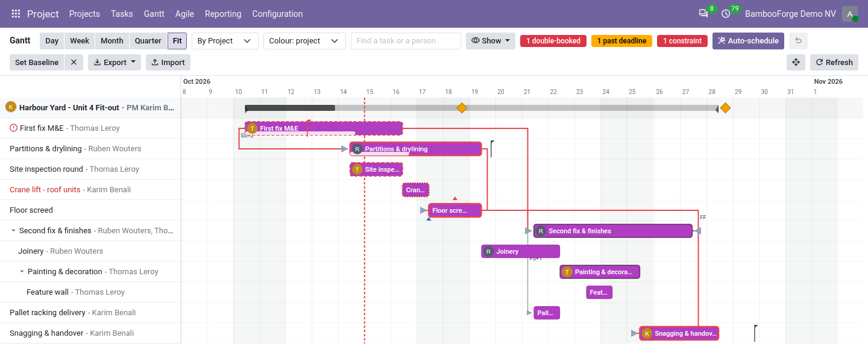The height and width of the screenshot is (358, 868).
Task: Open the Projects menu
Action: point(84,14)
